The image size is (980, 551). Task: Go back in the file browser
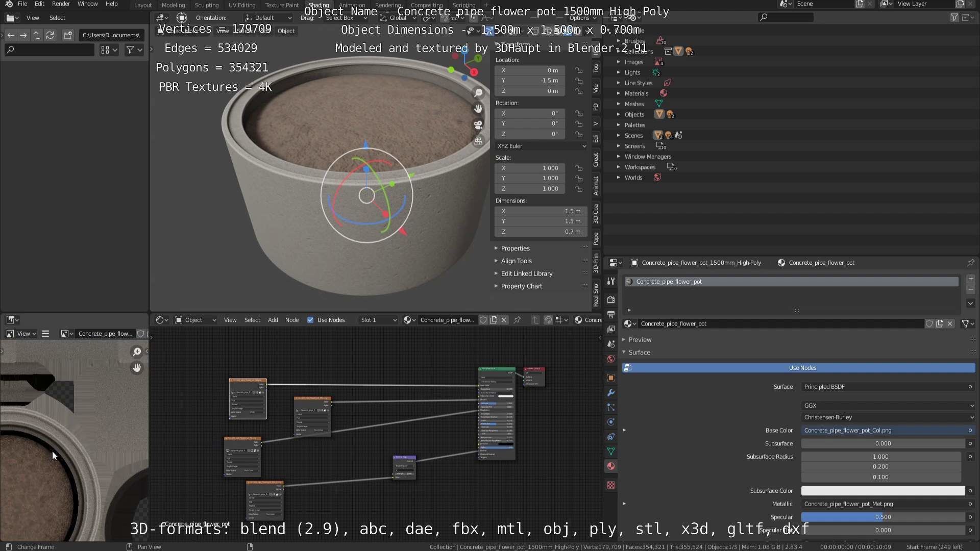(x=11, y=35)
